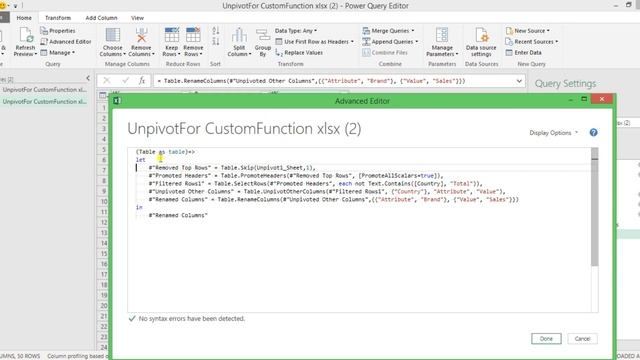The width and height of the screenshot is (640, 360).
Task: Cancel formula bar edit X icon
Action: (107, 81)
